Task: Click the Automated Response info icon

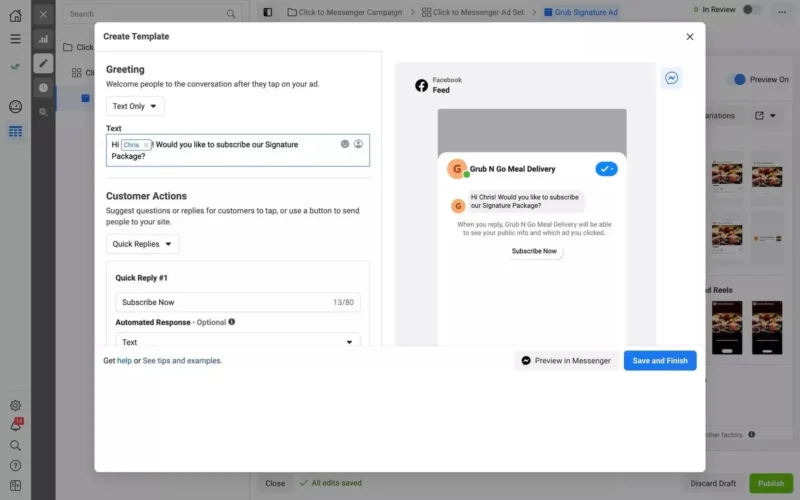Action: pyautogui.click(x=232, y=322)
